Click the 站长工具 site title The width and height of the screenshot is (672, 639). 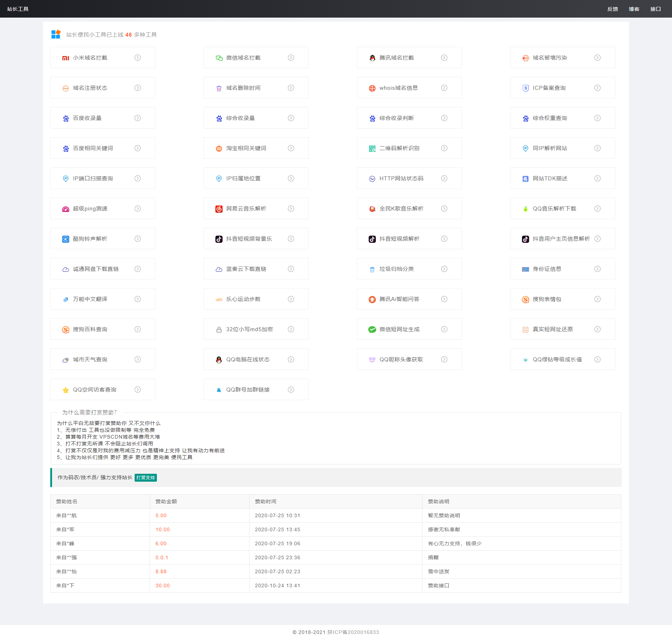[x=18, y=9]
